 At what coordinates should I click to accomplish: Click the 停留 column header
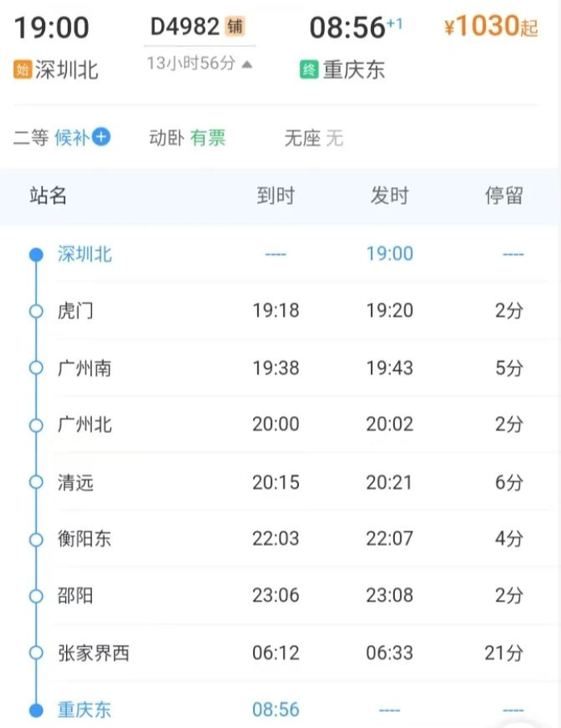[x=504, y=195]
